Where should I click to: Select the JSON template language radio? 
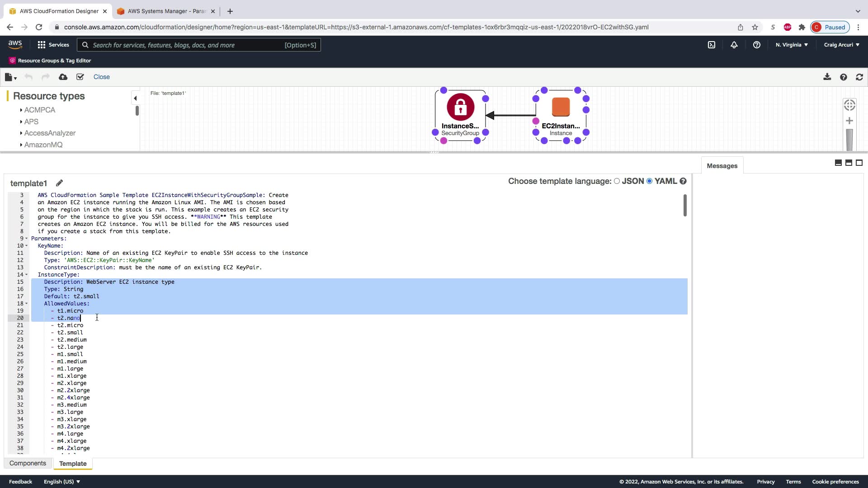coord(617,181)
